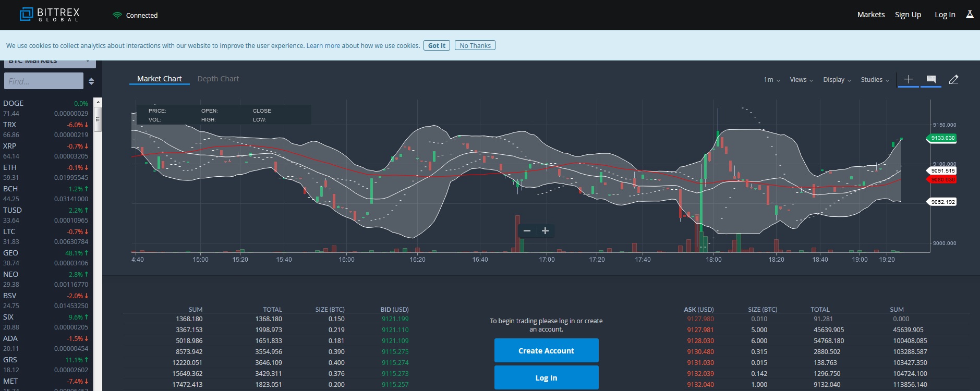The height and width of the screenshot is (391, 980).
Task: Click the green 9133.030 price label
Action: pyautogui.click(x=942, y=138)
